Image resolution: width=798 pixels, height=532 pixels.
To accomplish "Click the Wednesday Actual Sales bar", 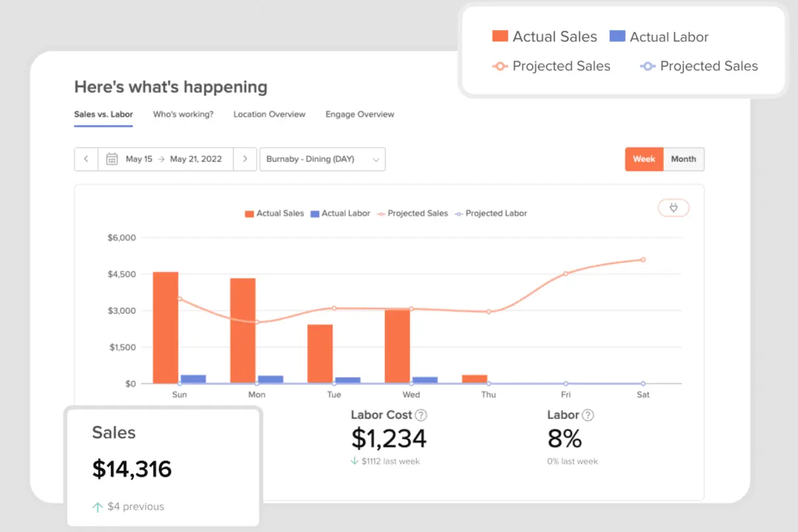I will tap(398, 346).
